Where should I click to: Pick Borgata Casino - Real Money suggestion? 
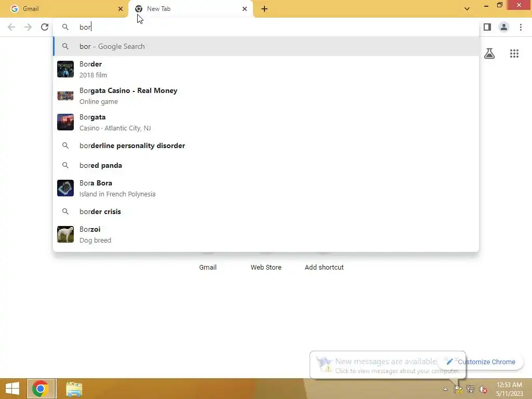coord(267,96)
